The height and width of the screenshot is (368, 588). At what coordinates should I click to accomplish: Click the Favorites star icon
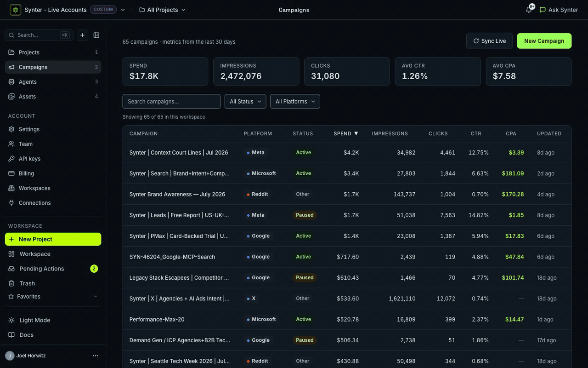[11, 297]
